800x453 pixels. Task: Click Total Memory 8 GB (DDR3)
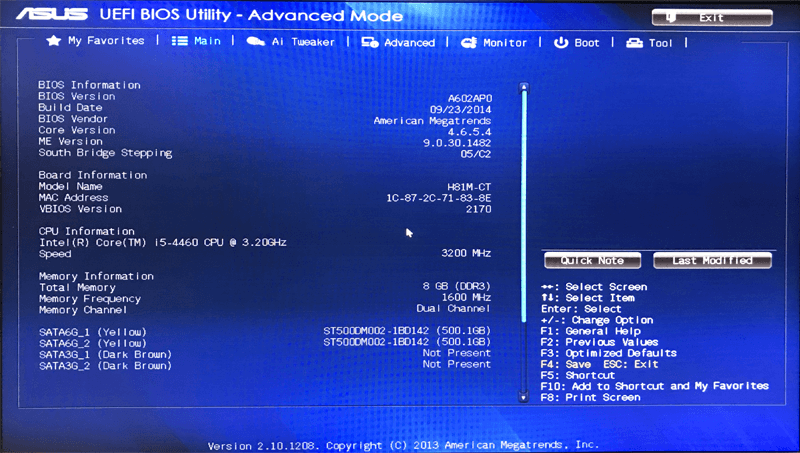[456, 286]
